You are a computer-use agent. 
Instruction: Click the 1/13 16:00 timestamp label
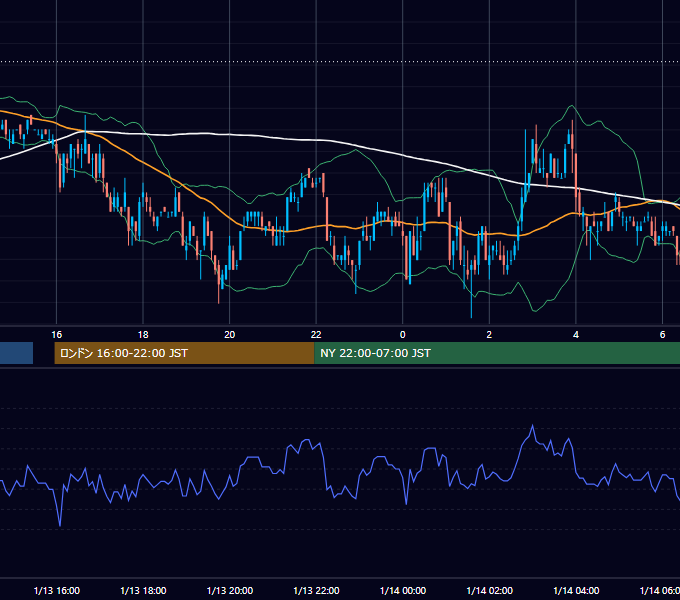click(56, 590)
